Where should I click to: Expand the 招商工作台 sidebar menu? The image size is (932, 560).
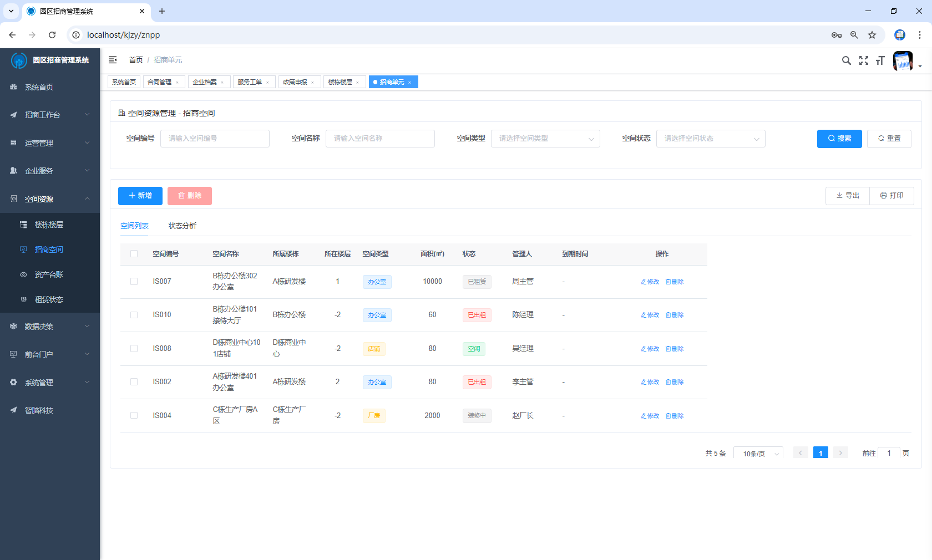coord(50,115)
